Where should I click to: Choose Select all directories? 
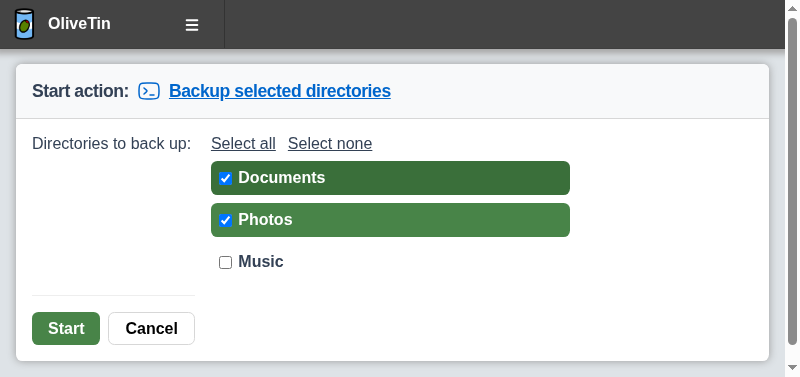pyautogui.click(x=243, y=143)
